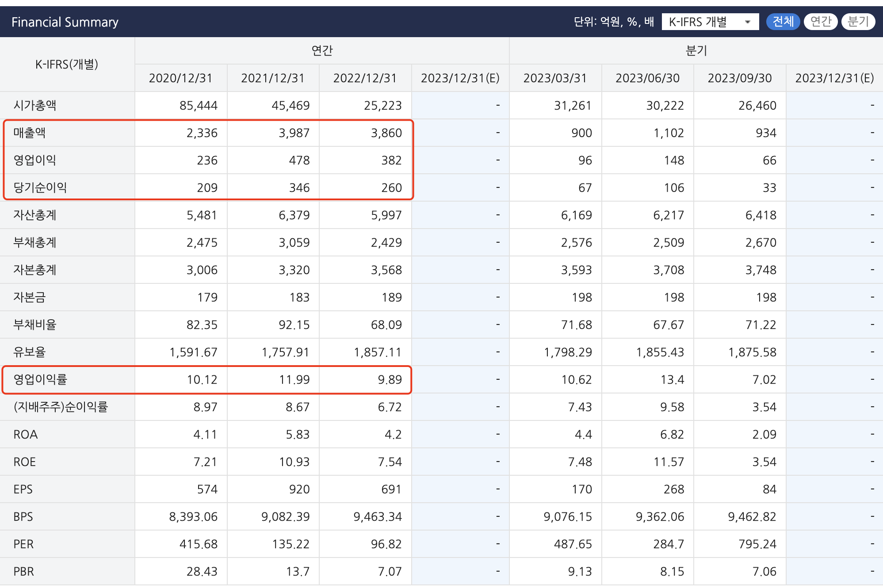Screen dimensions: 883x588
Task: Click the K-IFRS(개별) table corner header
Action: pos(67,65)
